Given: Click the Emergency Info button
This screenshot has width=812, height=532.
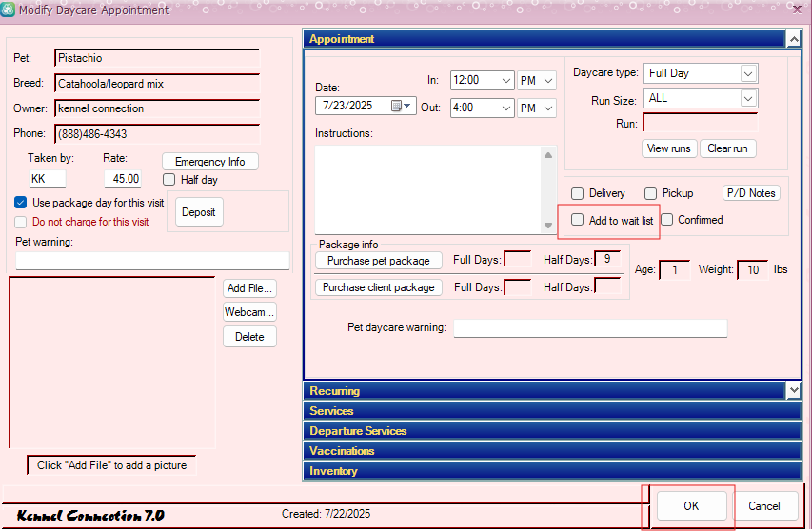Looking at the screenshot, I should click(209, 162).
